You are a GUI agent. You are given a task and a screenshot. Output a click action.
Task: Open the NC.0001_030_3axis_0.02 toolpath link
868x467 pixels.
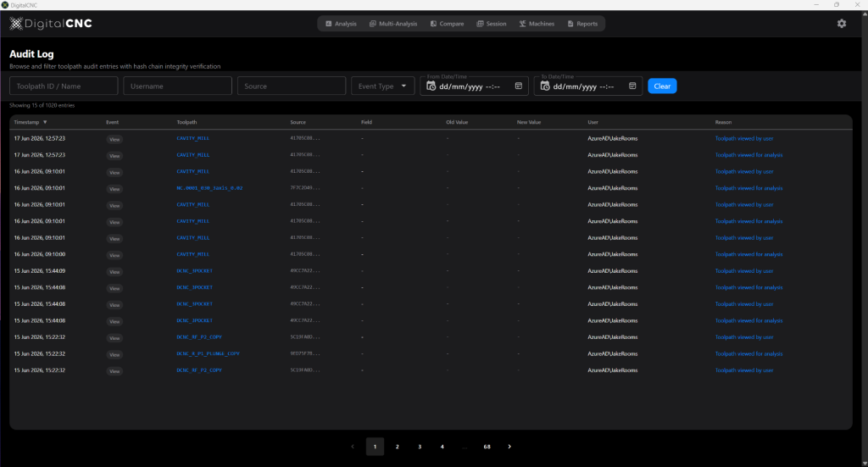[209, 188]
